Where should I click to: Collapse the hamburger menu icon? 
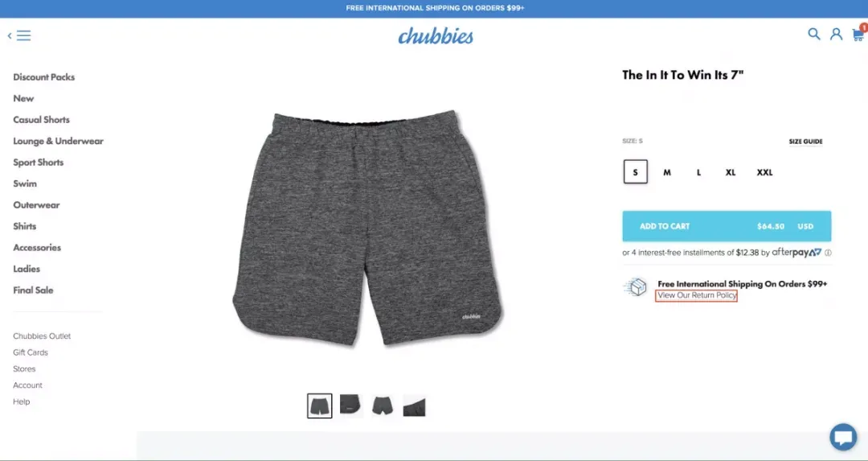coord(19,36)
